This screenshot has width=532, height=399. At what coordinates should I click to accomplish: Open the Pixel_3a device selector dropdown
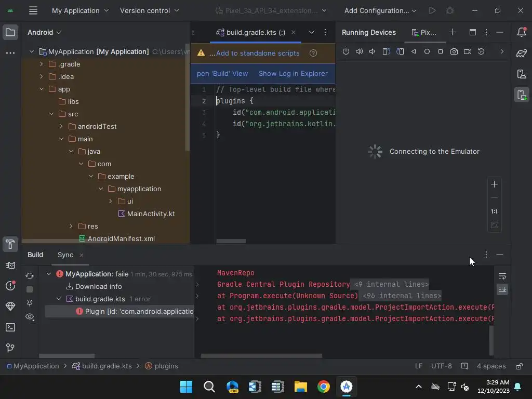[271, 10]
